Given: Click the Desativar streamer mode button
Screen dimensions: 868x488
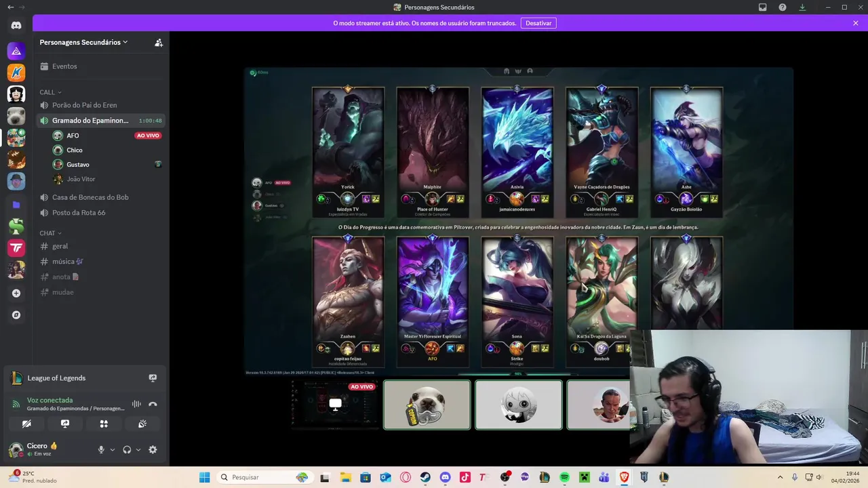Looking at the screenshot, I should 538,23.
